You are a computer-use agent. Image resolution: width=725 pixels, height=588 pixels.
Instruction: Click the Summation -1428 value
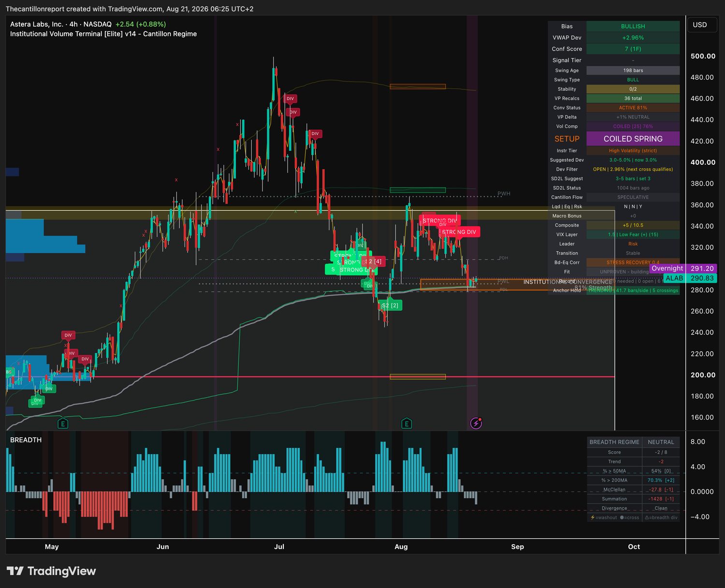[661, 499]
